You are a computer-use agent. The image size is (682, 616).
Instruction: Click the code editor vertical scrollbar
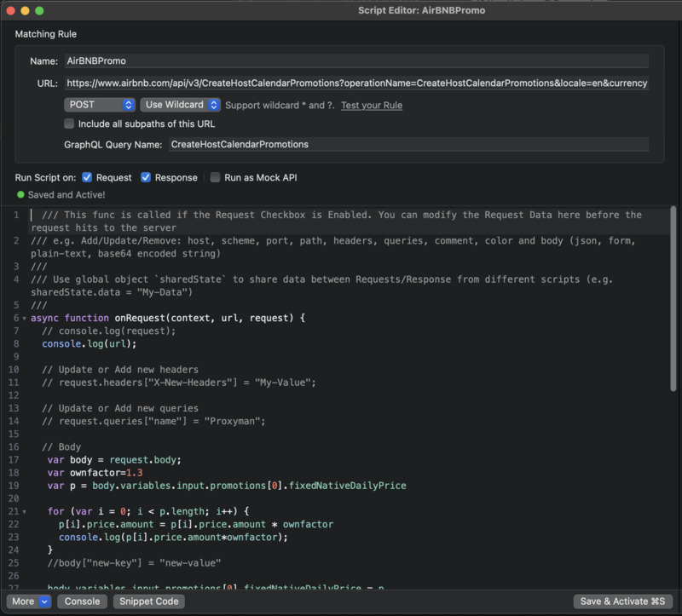(674, 298)
